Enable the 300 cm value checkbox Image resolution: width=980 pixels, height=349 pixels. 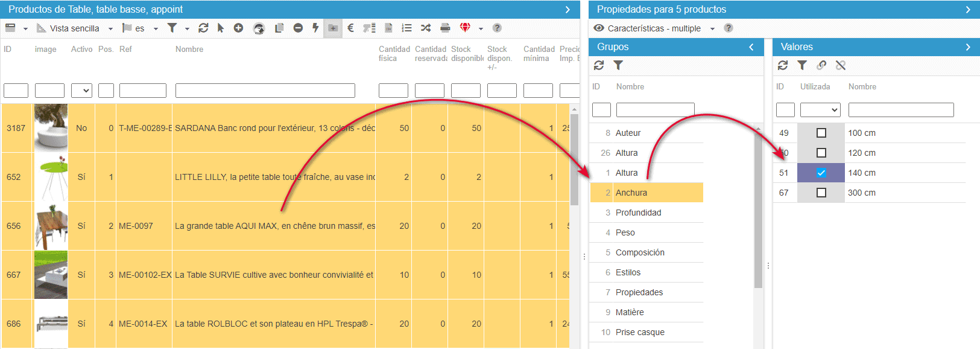[x=821, y=193]
